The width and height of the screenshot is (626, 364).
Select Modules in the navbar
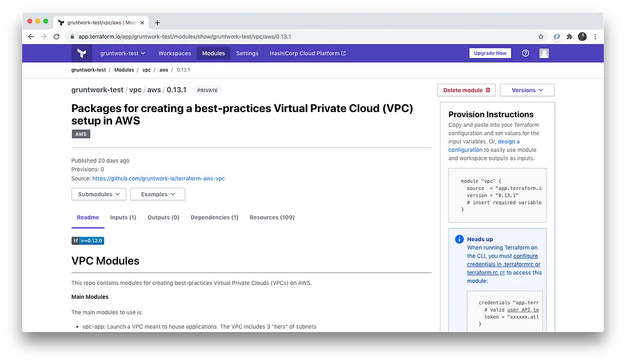pos(213,53)
